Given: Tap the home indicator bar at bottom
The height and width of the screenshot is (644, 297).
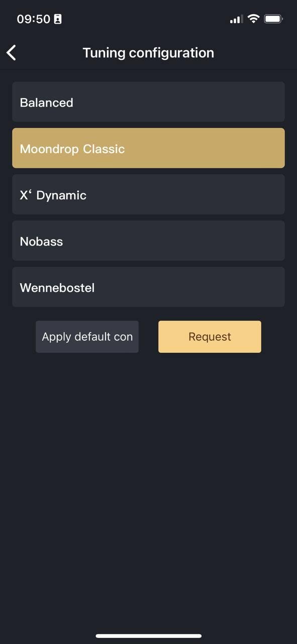Looking at the screenshot, I should (x=149, y=636).
